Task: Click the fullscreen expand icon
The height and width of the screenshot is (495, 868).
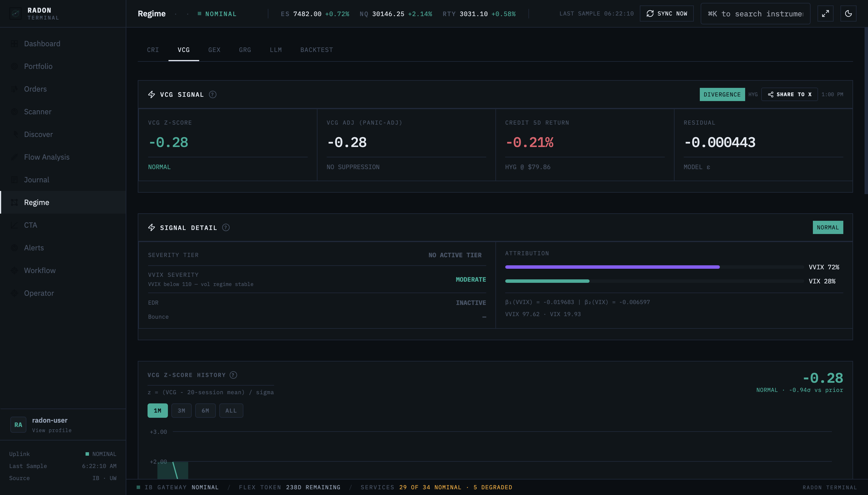Action: (x=825, y=13)
